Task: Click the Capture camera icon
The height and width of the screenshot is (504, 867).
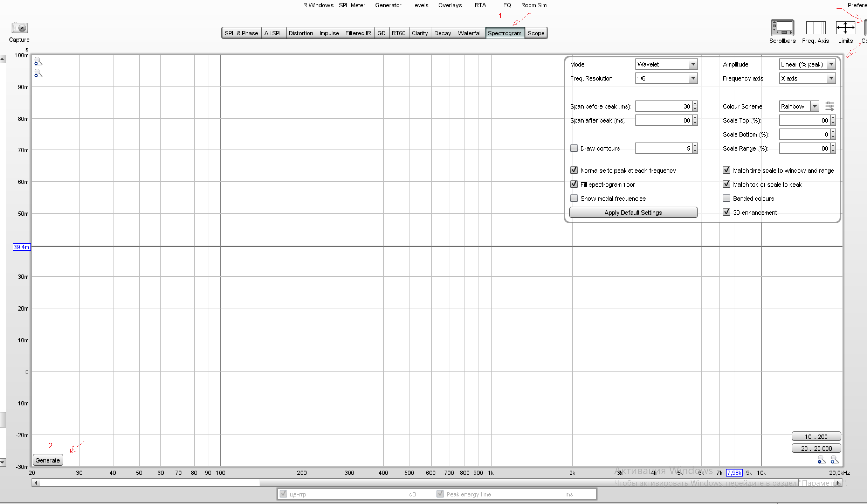Action: [19, 28]
